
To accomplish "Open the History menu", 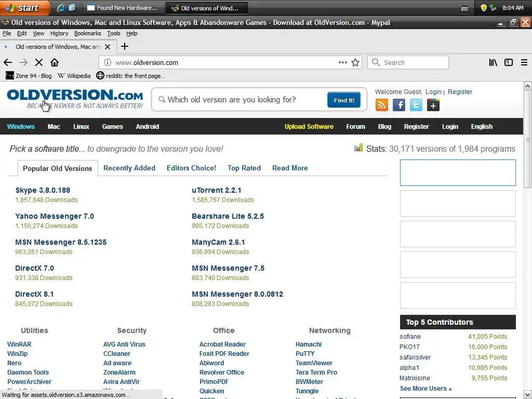I will [x=59, y=33].
